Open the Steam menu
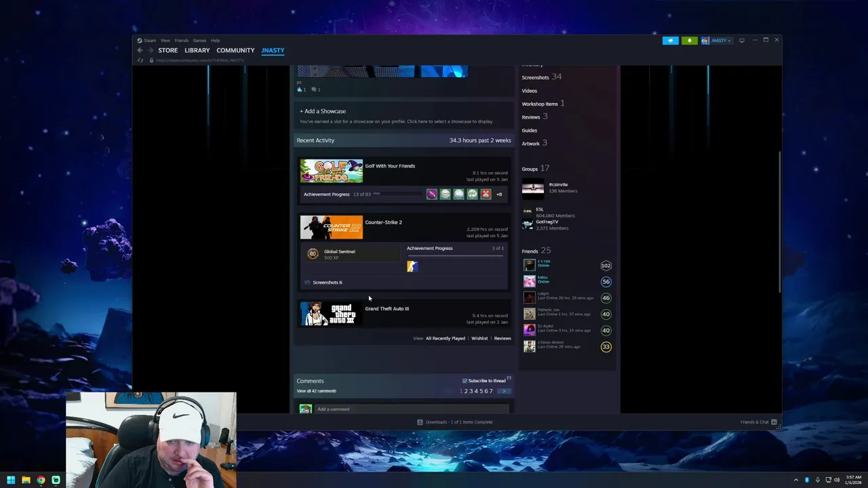 (x=150, y=41)
